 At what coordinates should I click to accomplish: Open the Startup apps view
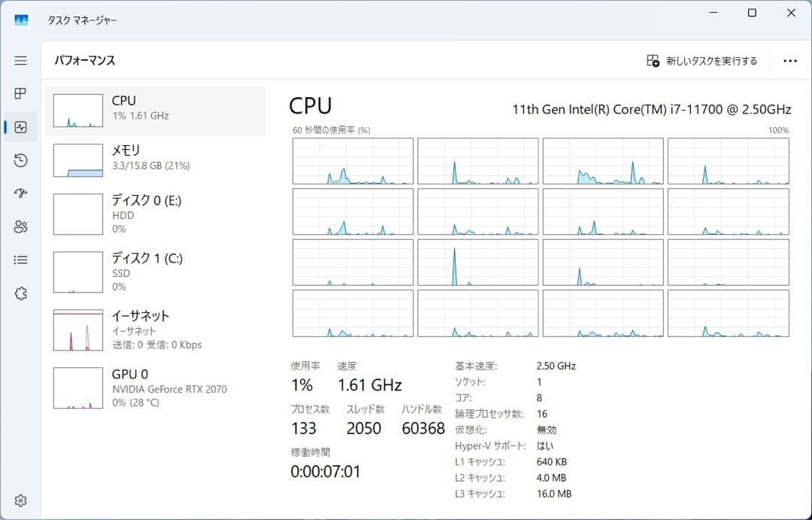20,193
